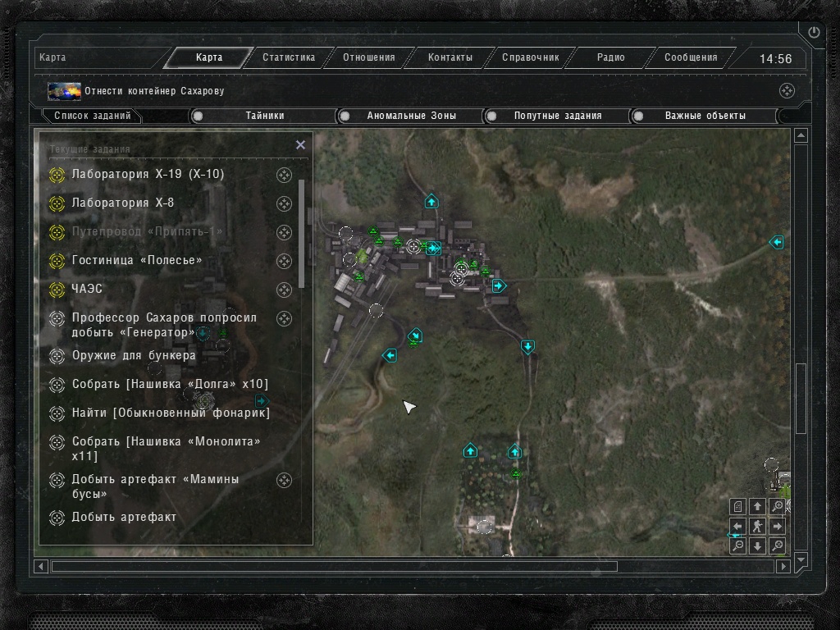Select Профессор Сахаров «Генератор» quest
The image size is (840, 630).
tap(164, 325)
